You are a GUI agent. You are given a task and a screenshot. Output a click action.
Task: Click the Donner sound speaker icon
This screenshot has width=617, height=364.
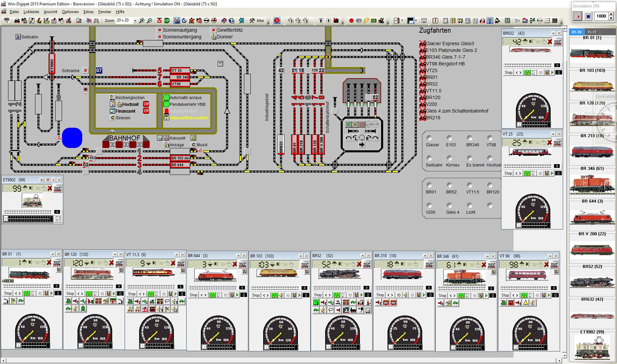(x=213, y=37)
